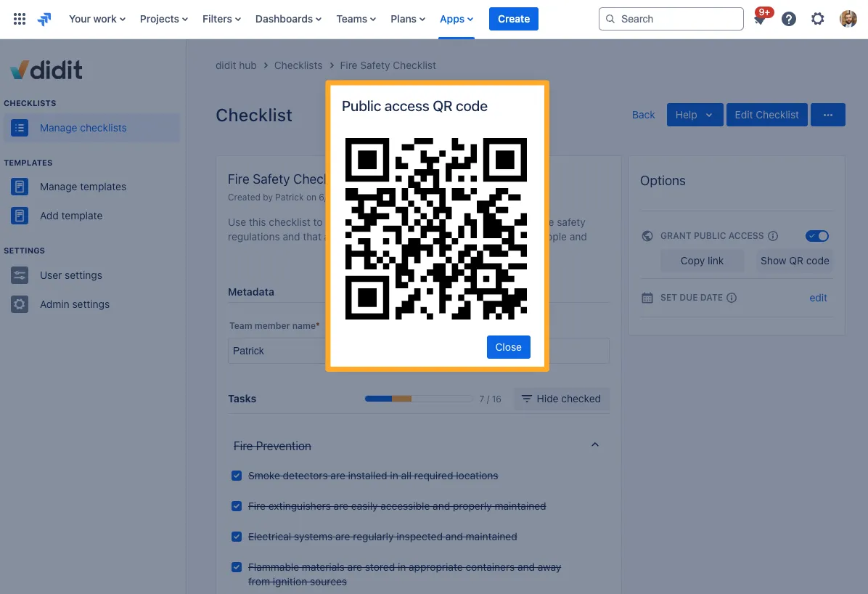Click the Admin settings gear icon
The image size is (868, 594).
[x=20, y=304]
